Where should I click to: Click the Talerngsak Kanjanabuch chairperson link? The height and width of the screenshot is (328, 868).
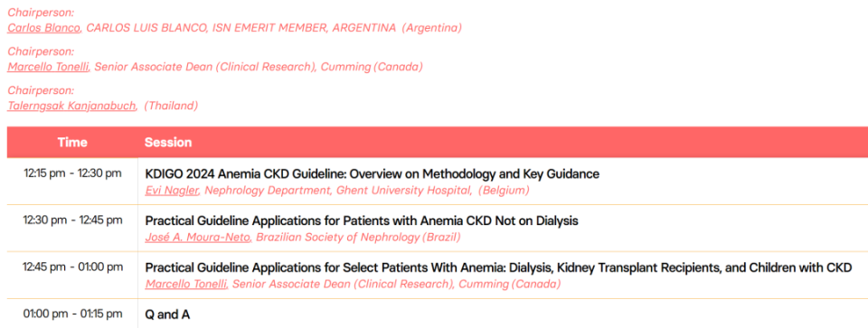point(72,106)
